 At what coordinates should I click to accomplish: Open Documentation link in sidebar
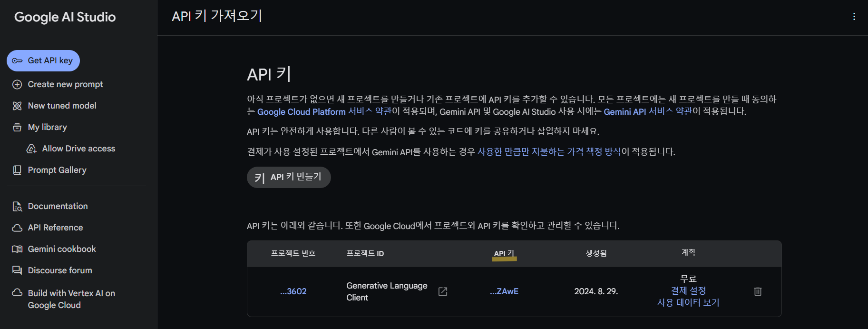coord(58,206)
